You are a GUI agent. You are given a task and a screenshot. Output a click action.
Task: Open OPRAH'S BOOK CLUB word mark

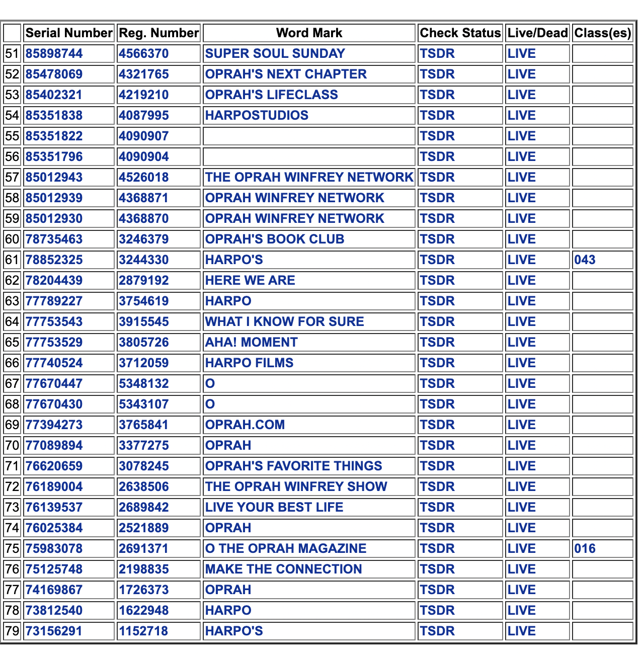tap(275, 239)
